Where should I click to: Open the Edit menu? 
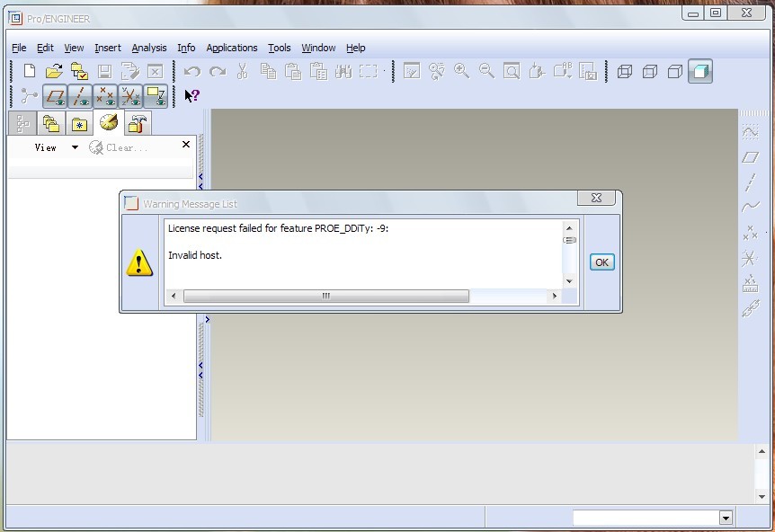coord(45,48)
